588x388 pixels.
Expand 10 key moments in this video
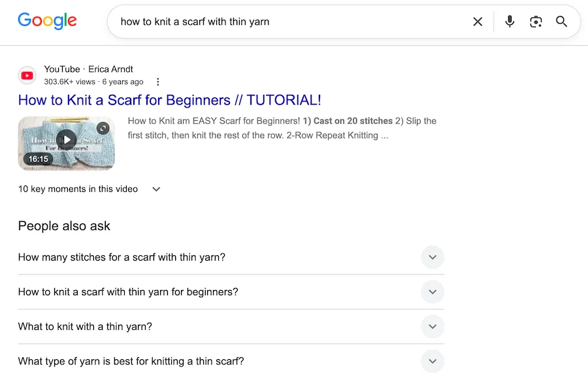point(90,189)
